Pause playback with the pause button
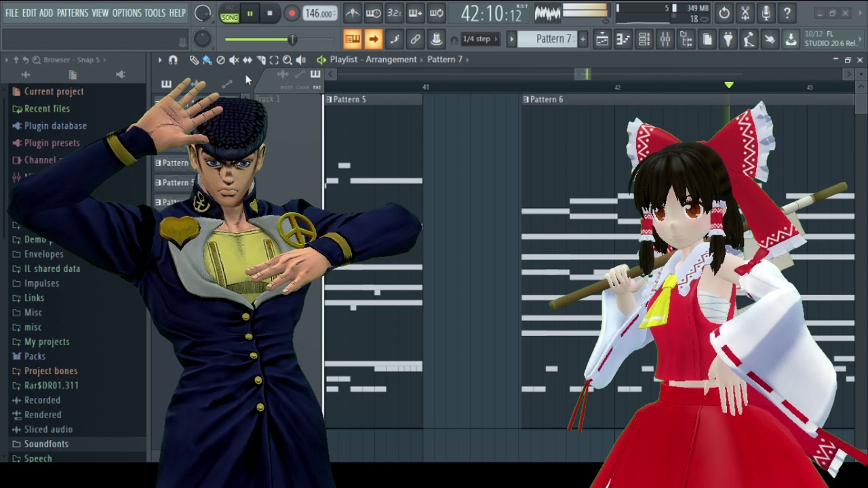 (x=250, y=14)
